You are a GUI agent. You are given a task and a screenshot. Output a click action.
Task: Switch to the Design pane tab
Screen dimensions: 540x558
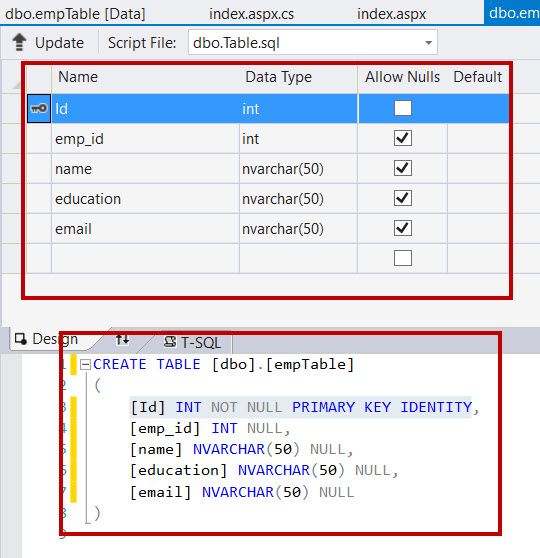tap(55, 339)
